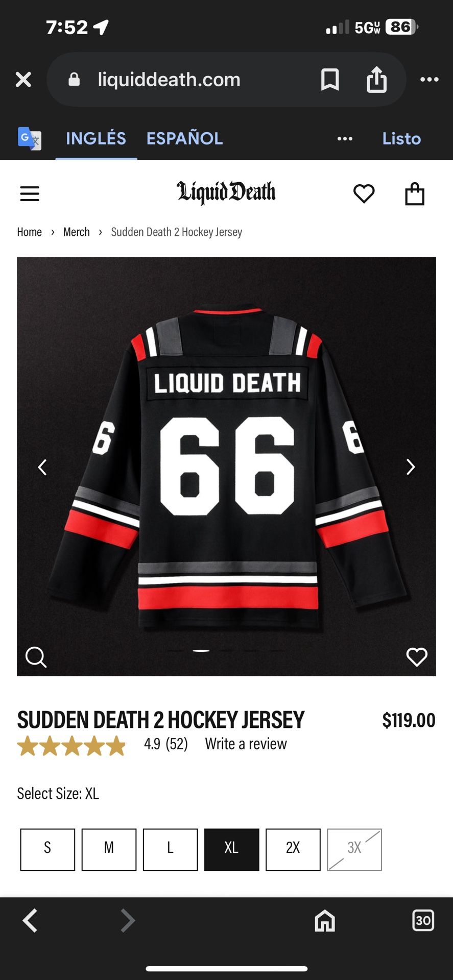Open the shopping bag cart
The width and height of the screenshot is (453, 980).
tap(415, 194)
